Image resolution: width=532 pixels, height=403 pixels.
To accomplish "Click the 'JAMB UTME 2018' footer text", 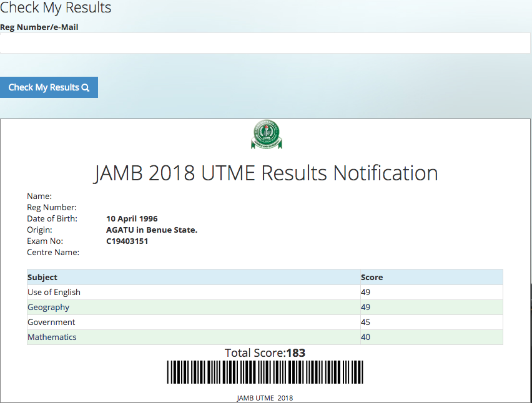I will pos(265,398).
